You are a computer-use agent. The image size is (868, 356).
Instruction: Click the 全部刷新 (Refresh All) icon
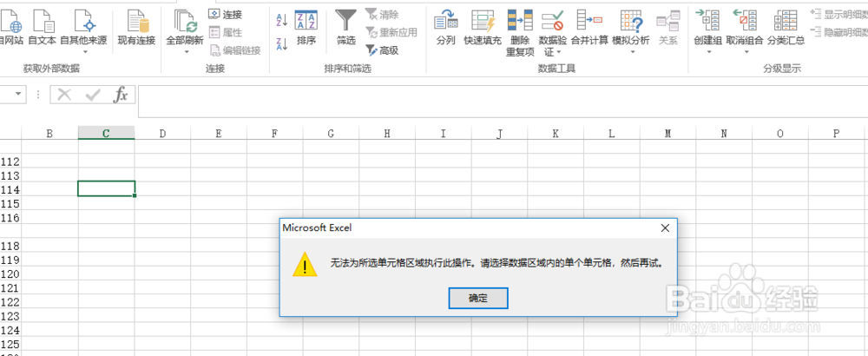(x=186, y=21)
